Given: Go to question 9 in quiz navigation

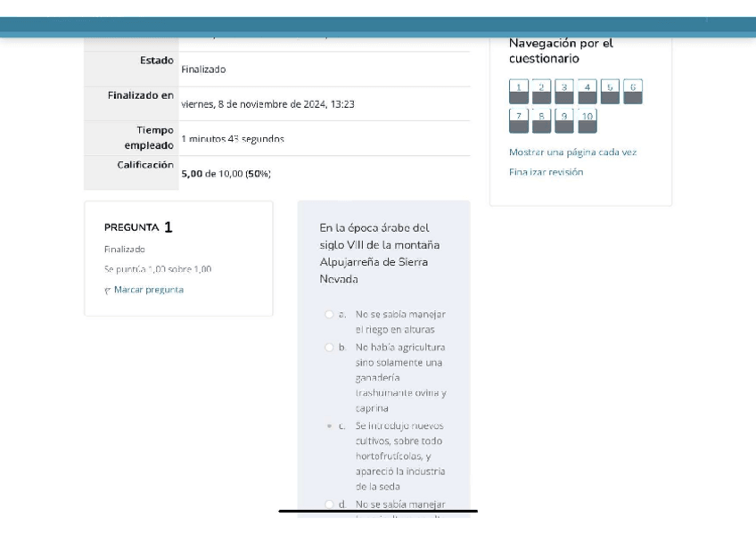Looking at the screenshot, I should pos(564,120).
